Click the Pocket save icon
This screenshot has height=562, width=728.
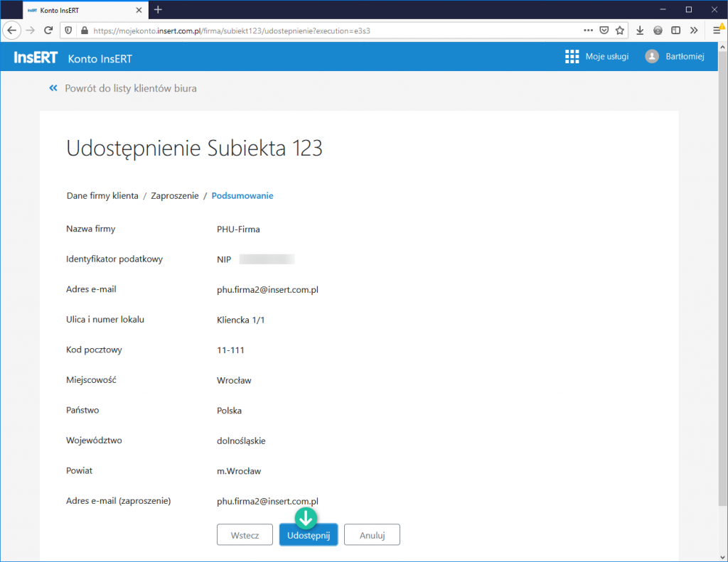coord(604,31)
